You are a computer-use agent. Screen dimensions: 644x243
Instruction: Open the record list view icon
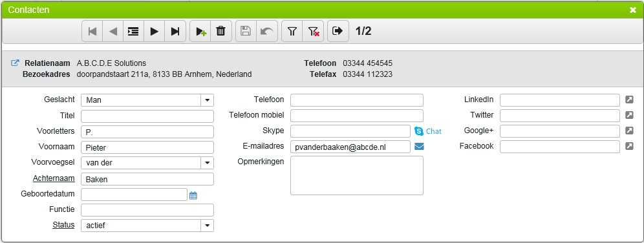[x=133, y=31]
